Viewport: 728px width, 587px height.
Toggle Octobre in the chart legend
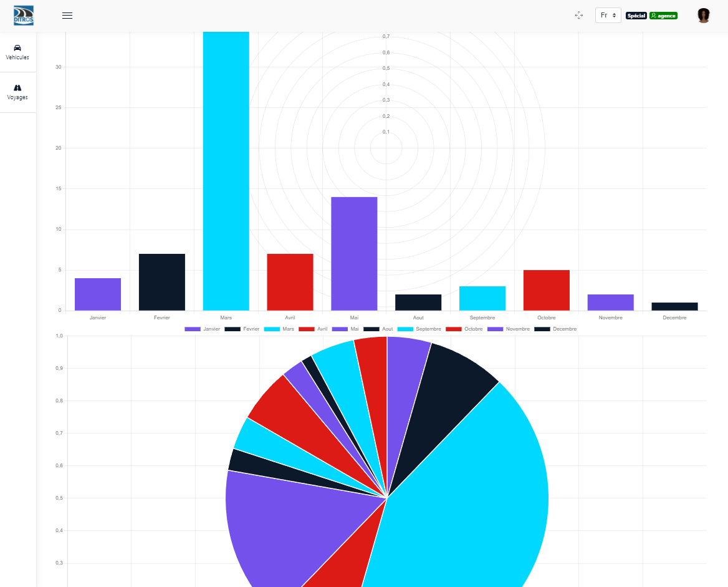[464, 329]
